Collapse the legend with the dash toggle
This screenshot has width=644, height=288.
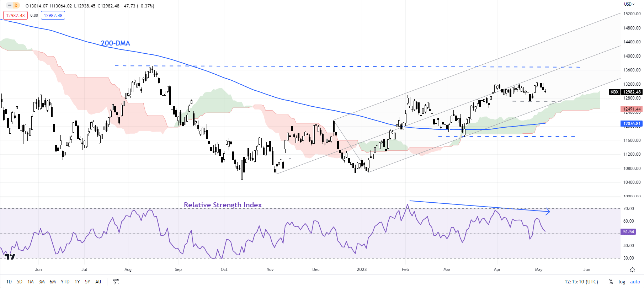10,5
